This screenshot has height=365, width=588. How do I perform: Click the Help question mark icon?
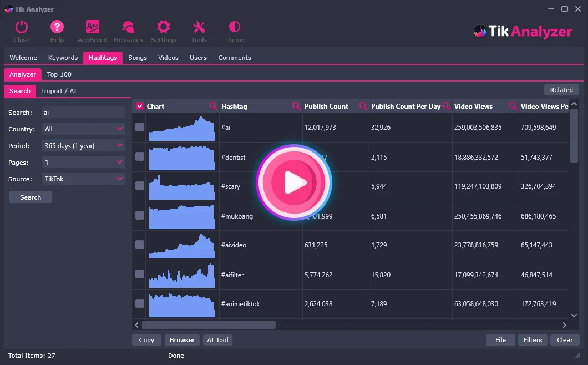[57, 27]
